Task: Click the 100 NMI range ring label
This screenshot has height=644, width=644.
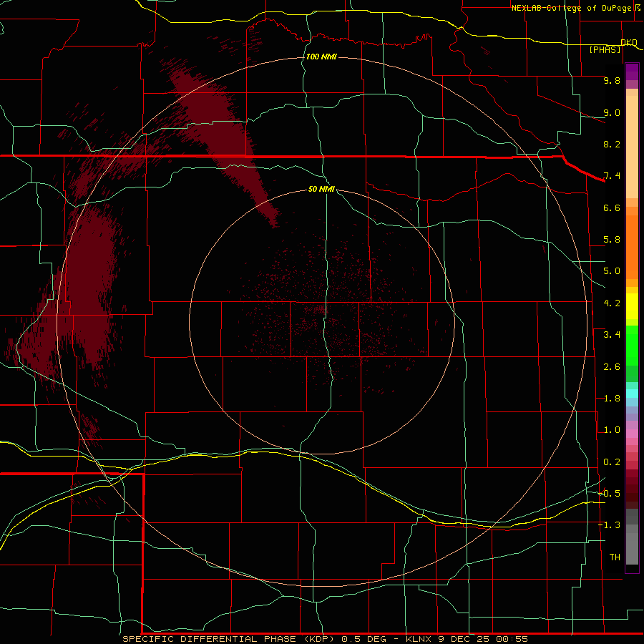Action: click(321, 57)
